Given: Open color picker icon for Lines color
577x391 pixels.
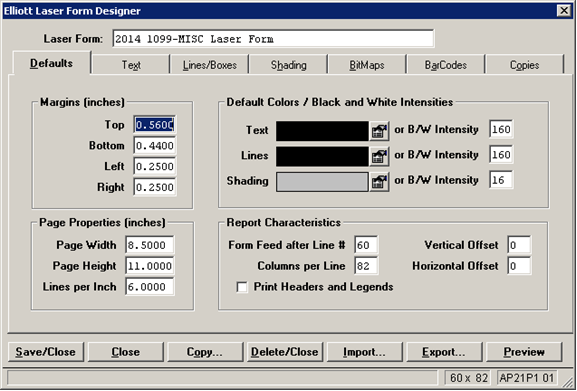Looking at the screenshot, I should point(379,156).
